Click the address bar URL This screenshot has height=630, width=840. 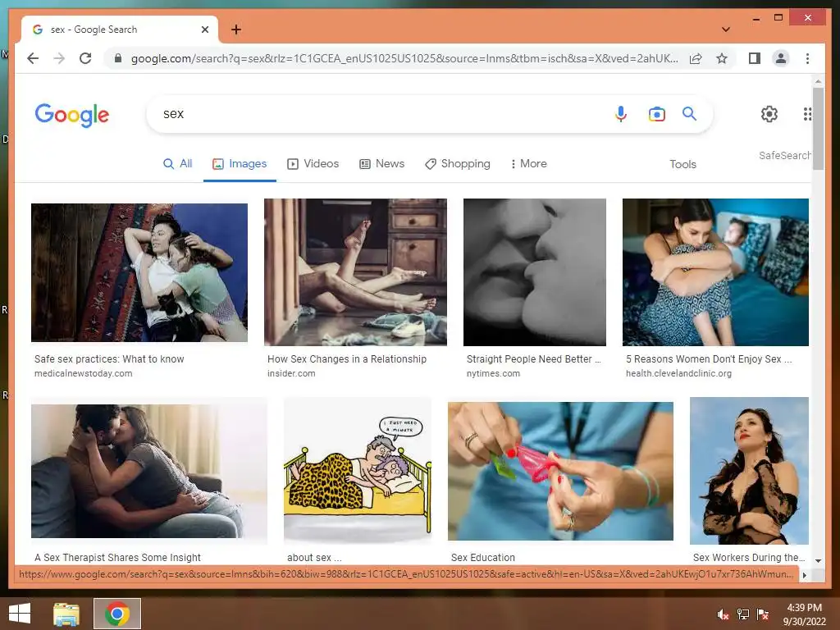[x=404, y=58]
